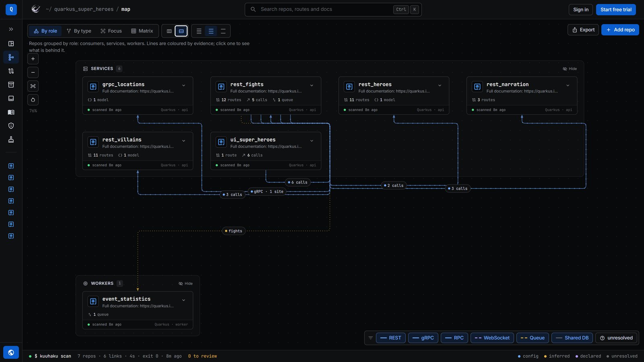
Task: Switch to row layout view
Action: tap(181, 31)
